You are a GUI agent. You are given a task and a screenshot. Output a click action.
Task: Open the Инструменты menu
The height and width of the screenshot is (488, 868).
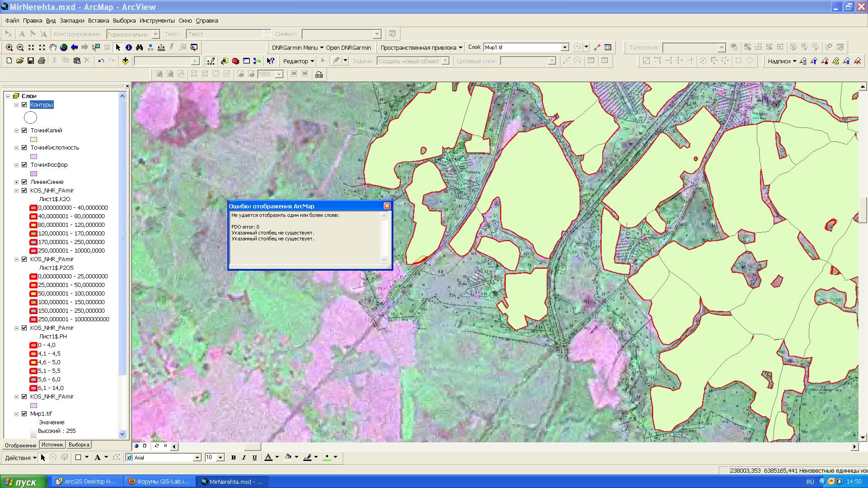click(157, 21)
